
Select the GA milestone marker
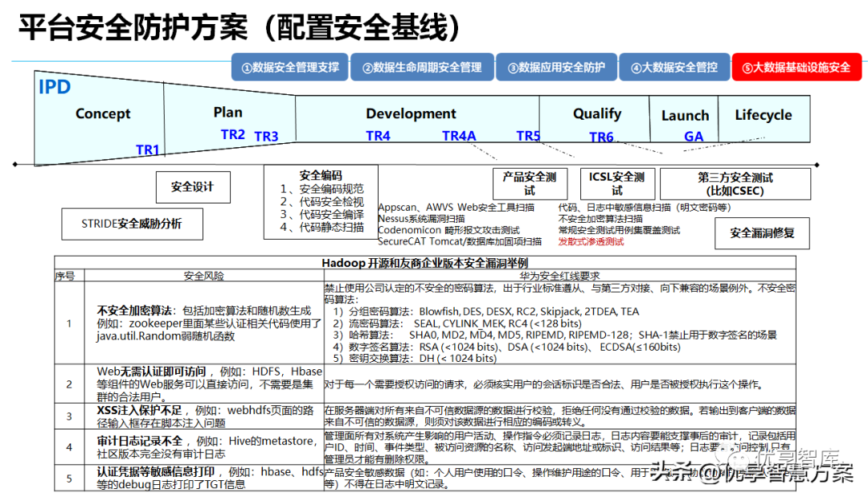[x=694, y=136]
